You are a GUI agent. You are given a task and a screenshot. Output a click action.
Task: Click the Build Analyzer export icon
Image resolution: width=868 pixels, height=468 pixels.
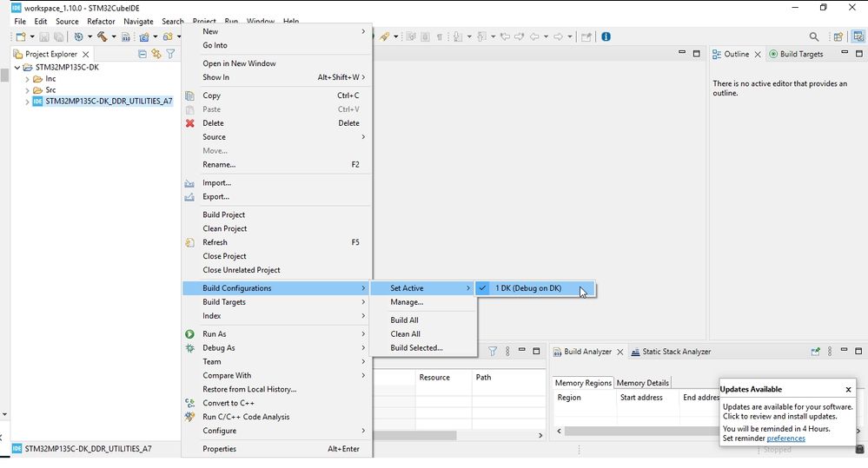coord(815,352)
